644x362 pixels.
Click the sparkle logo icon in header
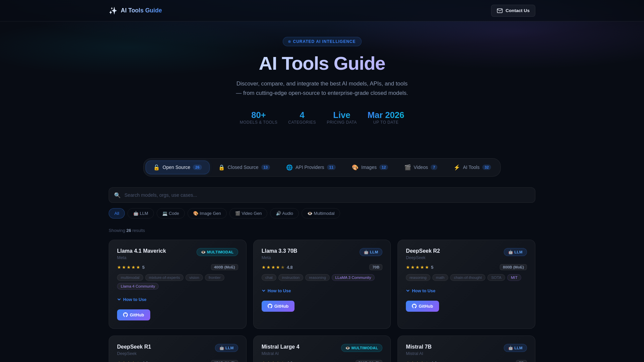[113, 11]
